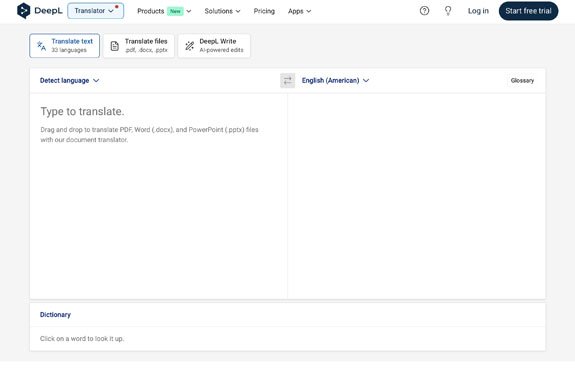Open the English (American) target language selector
575x368 pixels.
[335, 80]
